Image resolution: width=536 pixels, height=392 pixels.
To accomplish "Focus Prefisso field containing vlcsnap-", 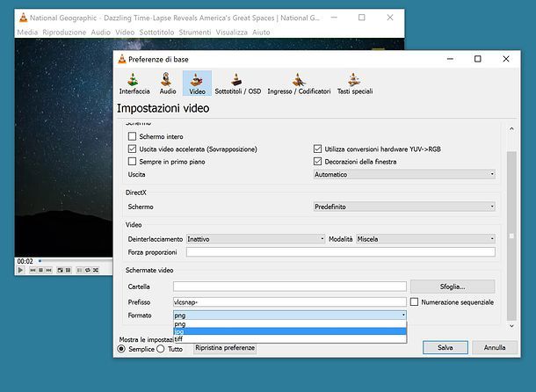I will [290, 302].
